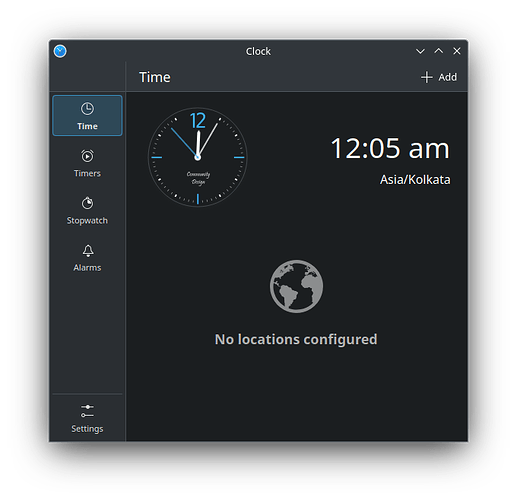516x500 pixels.
Task: Open the Stopwatch icon in sidebar
Action: 87,203
